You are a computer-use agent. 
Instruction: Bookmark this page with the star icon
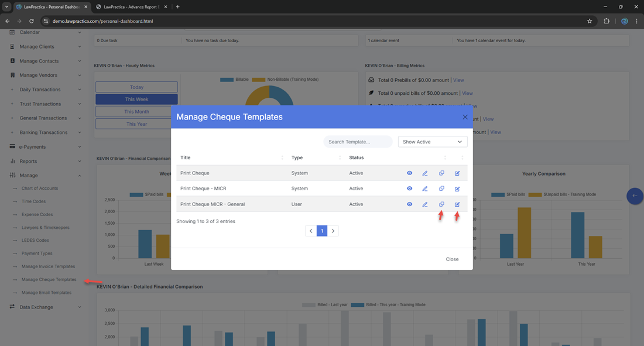(590, 21)
